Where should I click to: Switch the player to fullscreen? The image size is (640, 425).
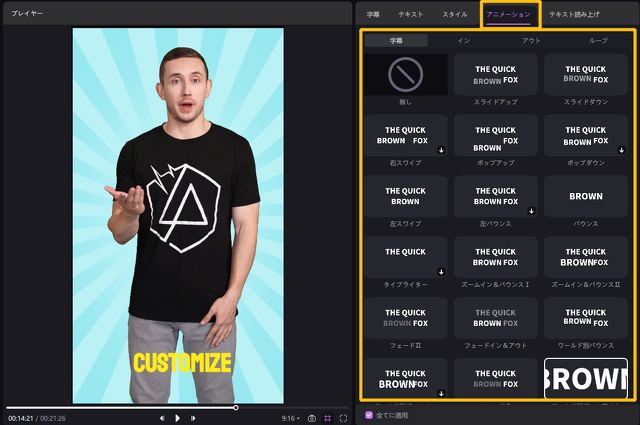[x=343, y=417]
